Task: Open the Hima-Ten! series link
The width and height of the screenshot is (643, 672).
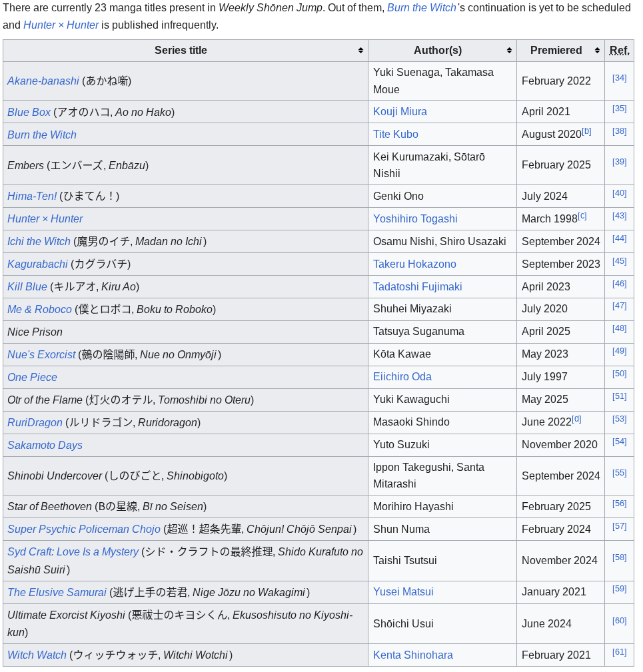Action: (32, 196)
